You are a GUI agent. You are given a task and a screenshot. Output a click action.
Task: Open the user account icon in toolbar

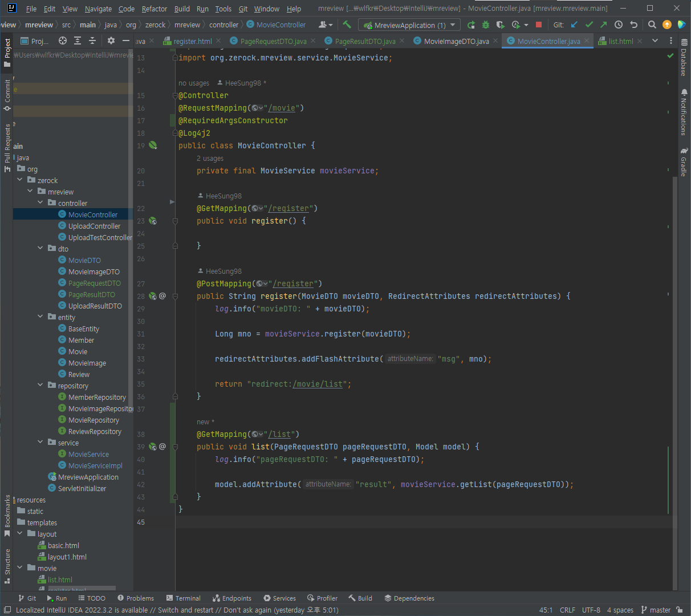tap(325, 25)
